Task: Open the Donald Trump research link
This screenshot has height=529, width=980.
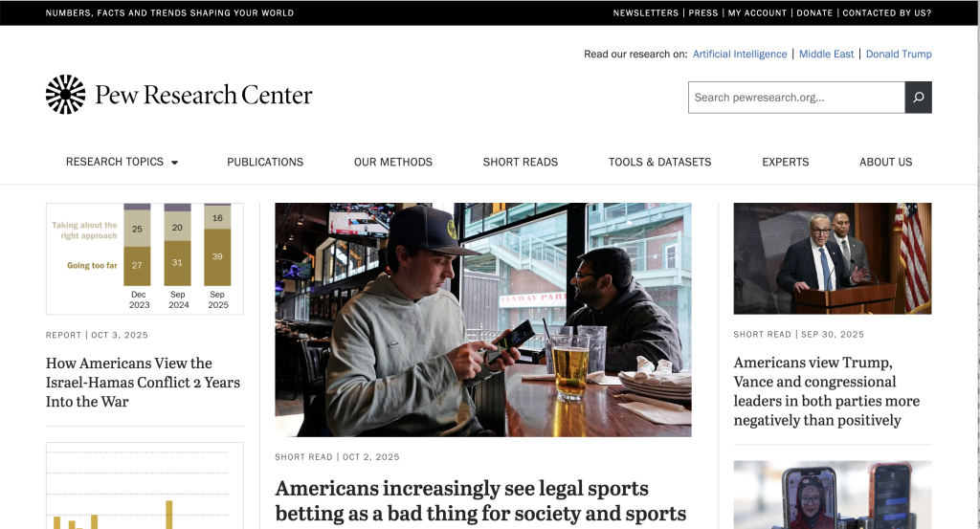Action: click(x=899, y=54)
